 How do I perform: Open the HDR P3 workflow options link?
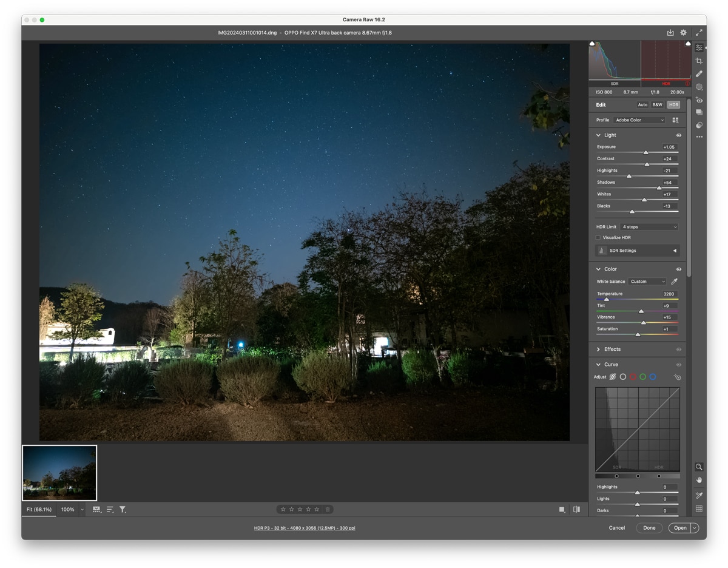coord(305,528)
